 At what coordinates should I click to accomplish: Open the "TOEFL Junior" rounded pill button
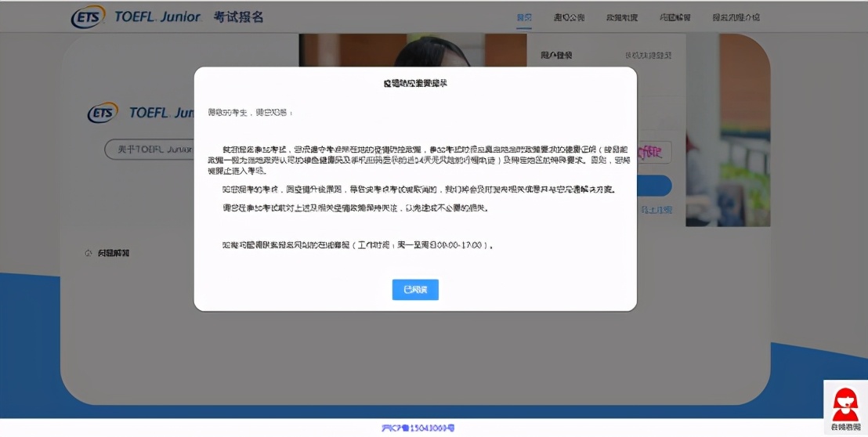[150, 150]
